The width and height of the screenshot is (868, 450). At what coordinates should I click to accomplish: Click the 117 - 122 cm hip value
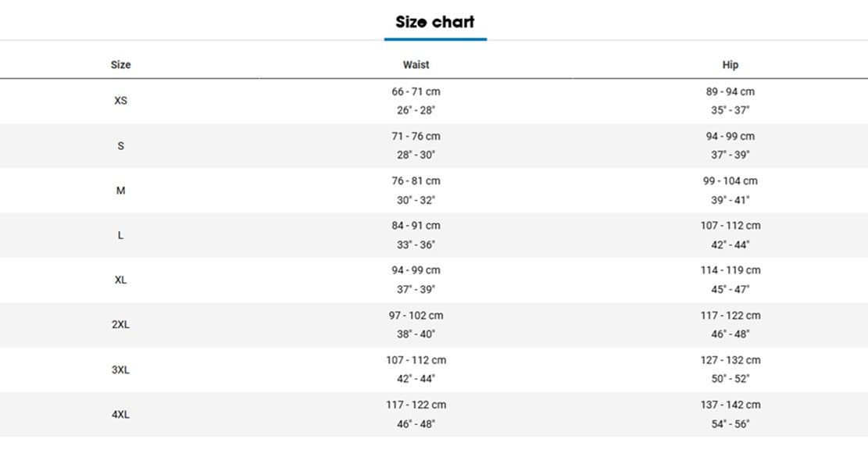[x=730, y=316]
